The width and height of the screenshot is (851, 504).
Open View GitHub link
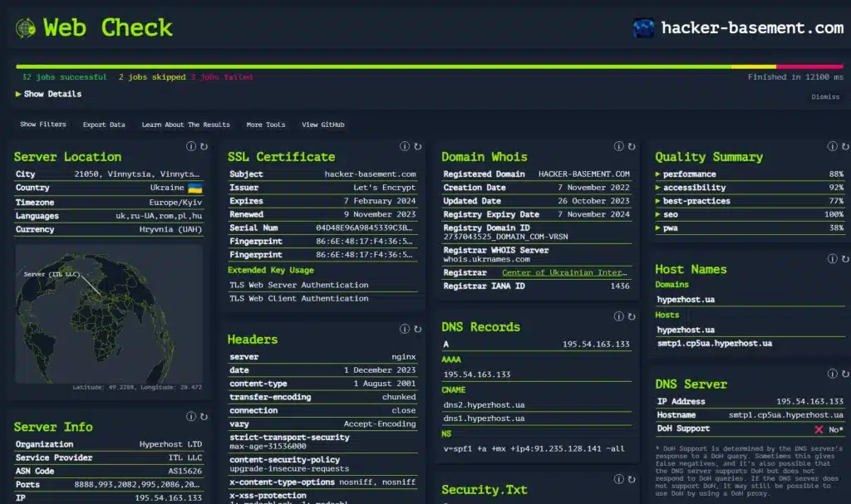click(x=323, y=125)
